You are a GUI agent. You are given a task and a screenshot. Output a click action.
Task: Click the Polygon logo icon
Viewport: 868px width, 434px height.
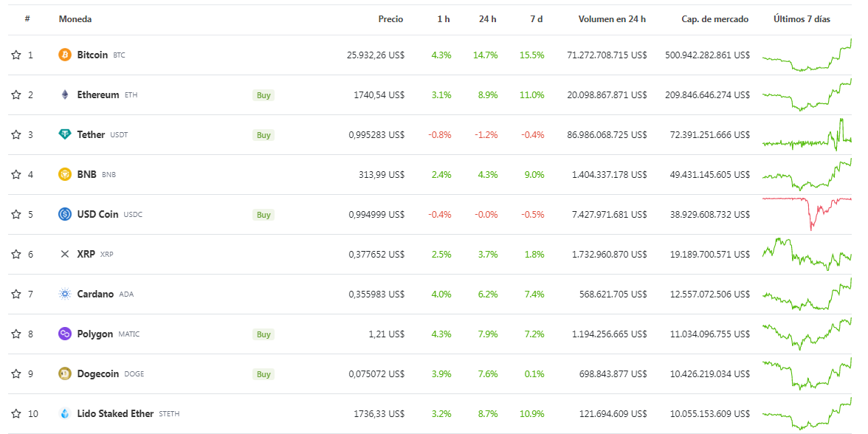point(65,334)
